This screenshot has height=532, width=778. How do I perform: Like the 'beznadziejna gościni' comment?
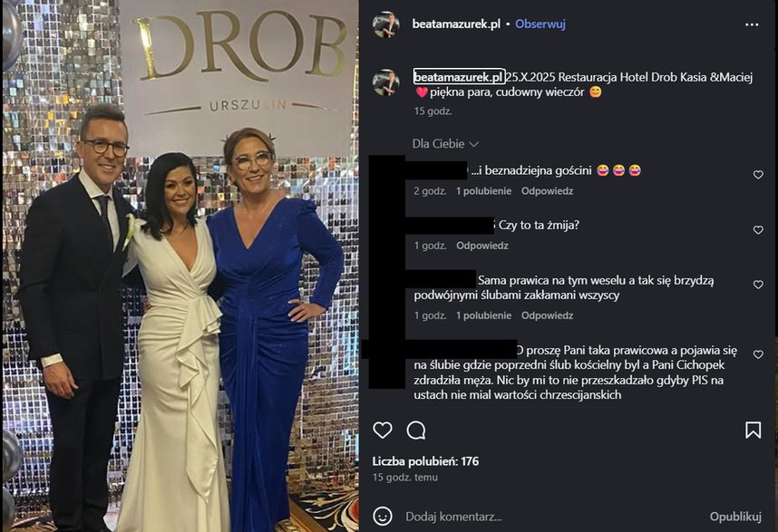758,175
